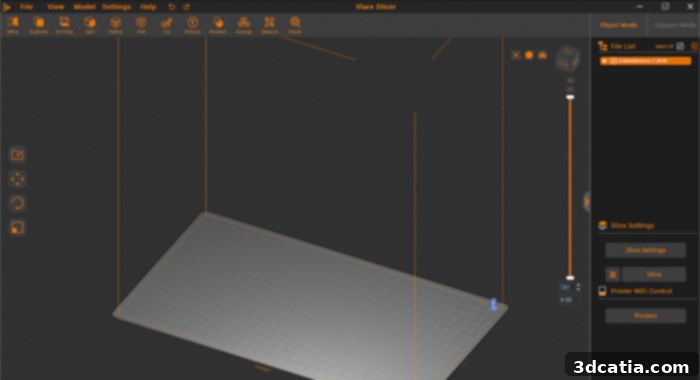Switch to Object Mode tab
This screenshot has height=380, width=700.
(x=618, y=25)
